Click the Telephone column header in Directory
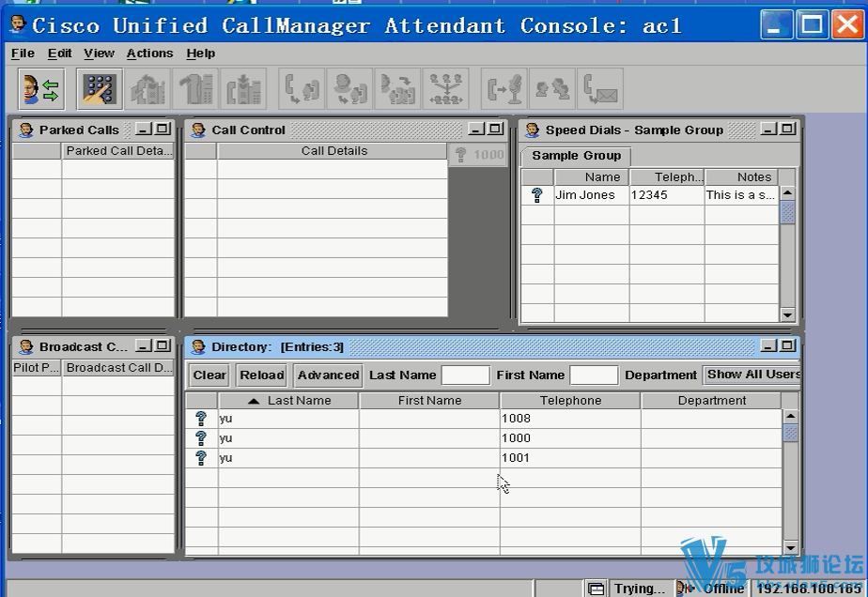The height and width of the screenshot is (597, 868). pos(570,401)
